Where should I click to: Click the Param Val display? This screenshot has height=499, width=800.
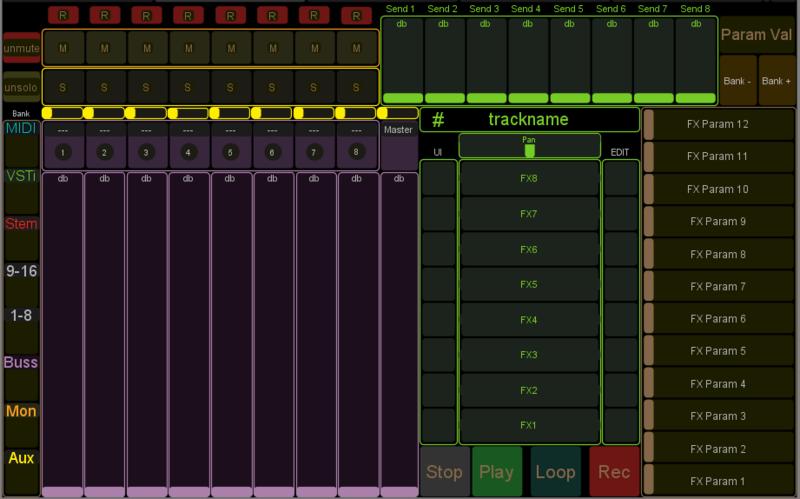(757, 35)
